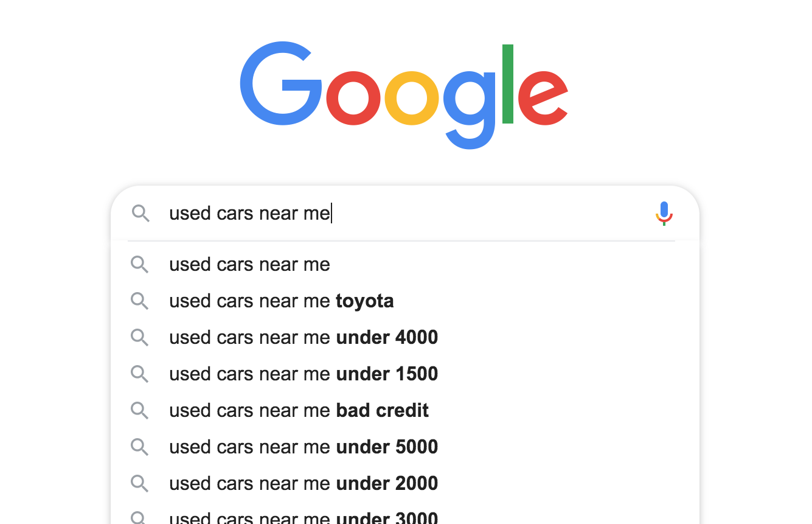The image size is (812, 524).
Task: Click the search icon beside "under 2000" suggestion
Action: tap(139, 483)
